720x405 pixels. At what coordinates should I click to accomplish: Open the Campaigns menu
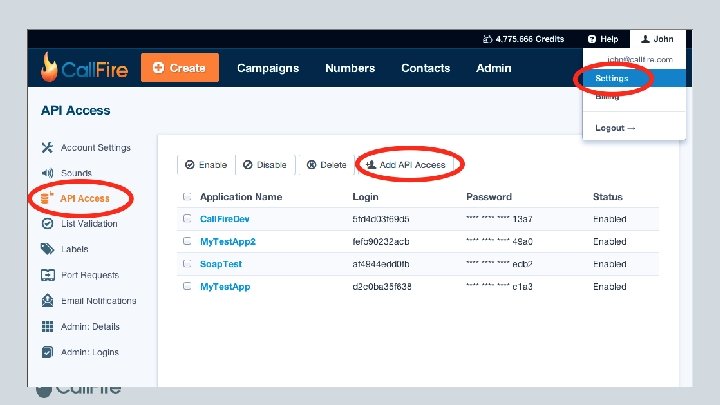coord(268,68)
